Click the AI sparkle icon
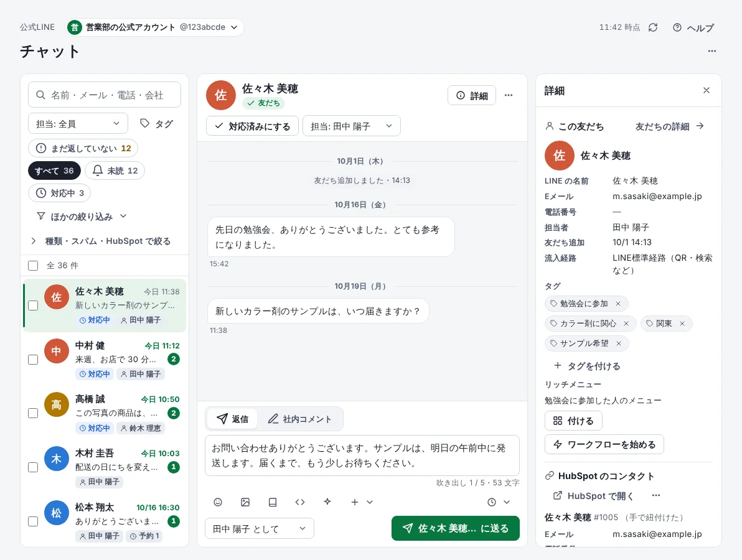Image resolution: width=742 pixels, height=560 pixels. 327,502
